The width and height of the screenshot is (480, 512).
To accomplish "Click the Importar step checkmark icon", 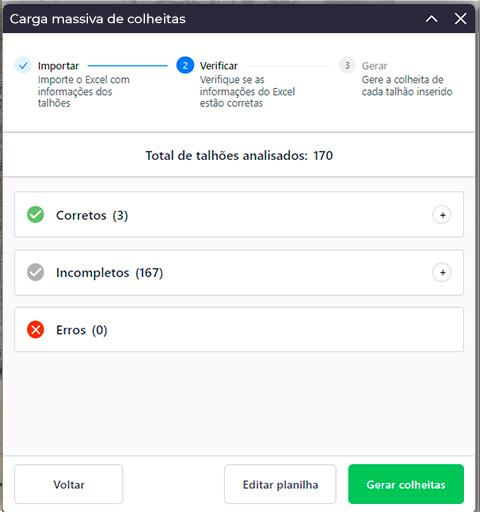I will click(23, 65).
